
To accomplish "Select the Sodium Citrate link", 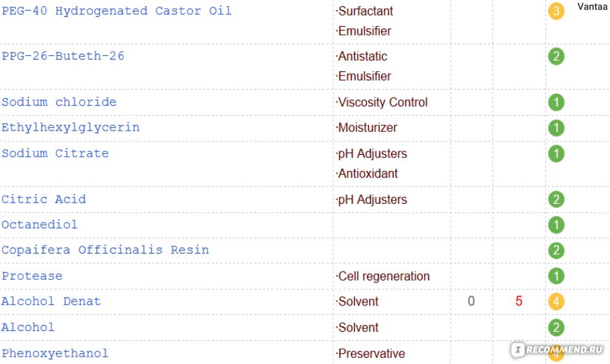I will pyautogui.click(x=55, y=153).
